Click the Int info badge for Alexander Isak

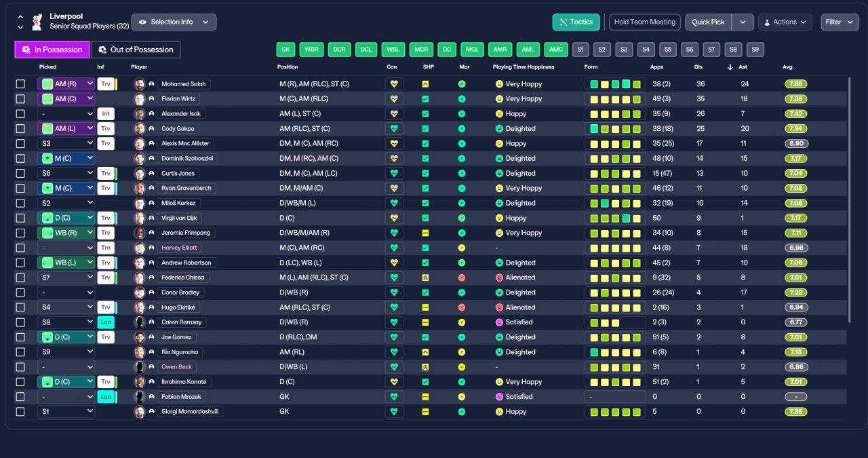(x=106, y=114)
